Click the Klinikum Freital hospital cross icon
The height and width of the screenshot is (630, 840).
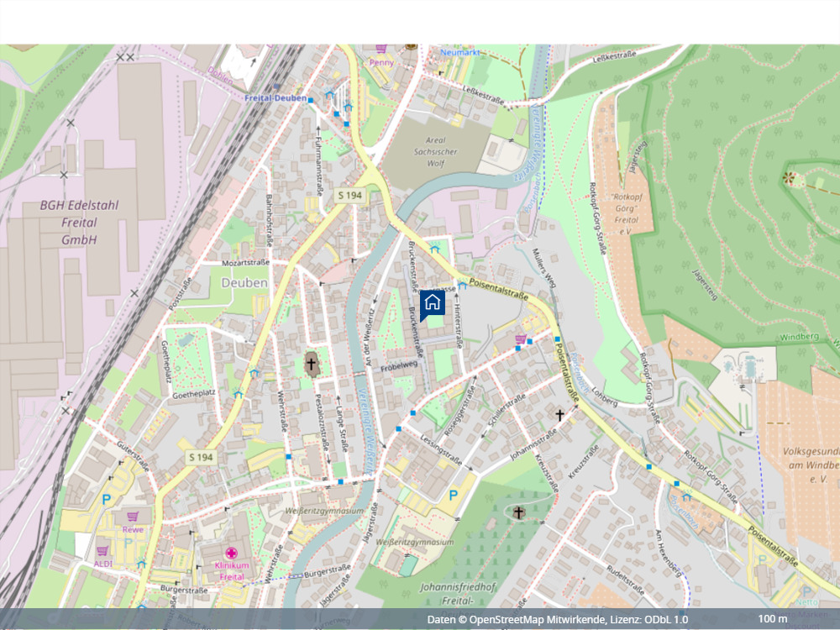tap(231, 554)
